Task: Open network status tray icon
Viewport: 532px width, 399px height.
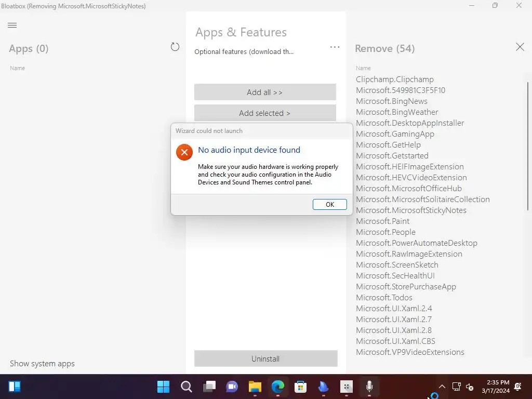Action: coord(456,387)
